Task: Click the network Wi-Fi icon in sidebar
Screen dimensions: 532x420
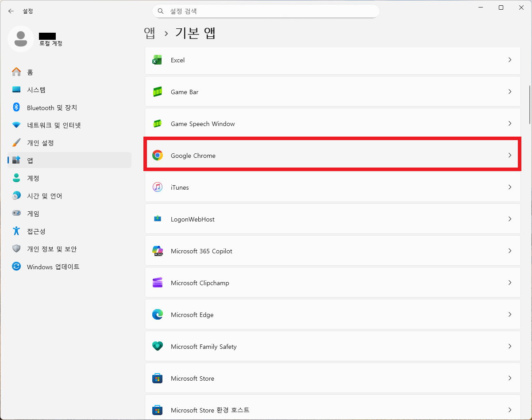Action: (16, 125)
